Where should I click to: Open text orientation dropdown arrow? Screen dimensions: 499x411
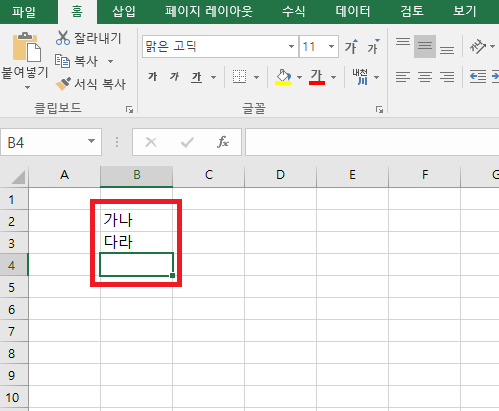(492, 46)
